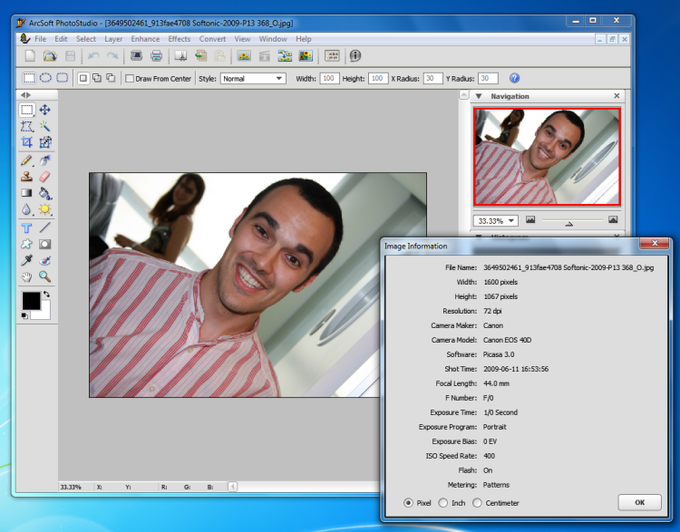Click OK in Image Information dialog
Screen dimensions: 680x532
click(639, 502)
